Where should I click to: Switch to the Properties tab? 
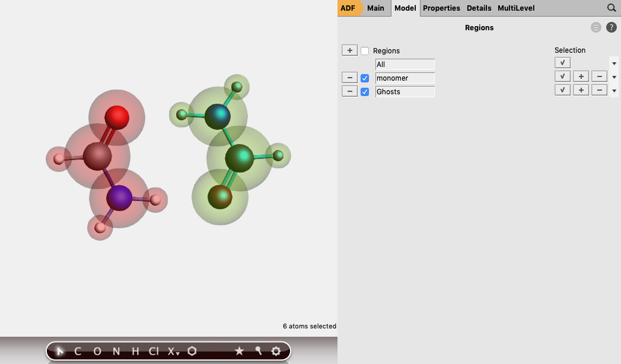(441, 8)
